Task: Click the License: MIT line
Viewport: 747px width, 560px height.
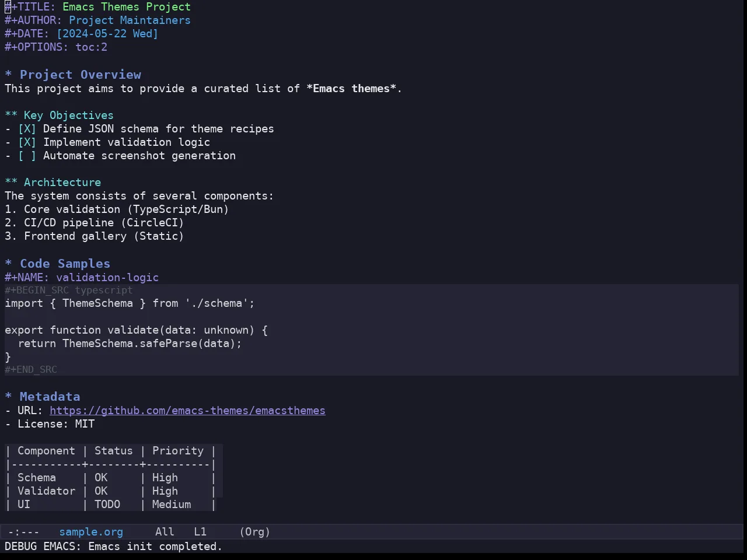Action: (x=50, y=424)
